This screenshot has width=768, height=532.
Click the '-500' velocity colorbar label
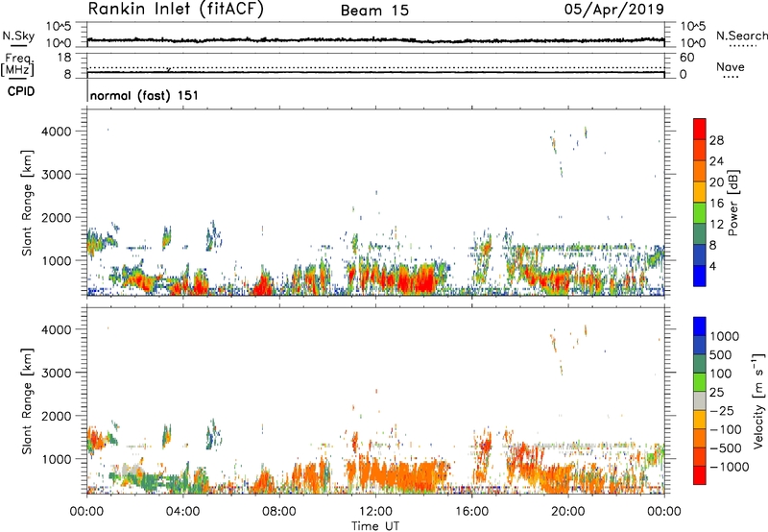[726, 448]
